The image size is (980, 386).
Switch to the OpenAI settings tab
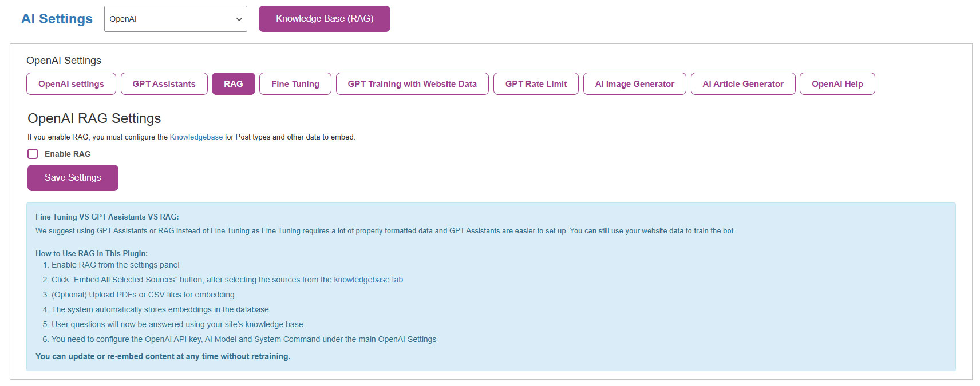pos(71,84)
